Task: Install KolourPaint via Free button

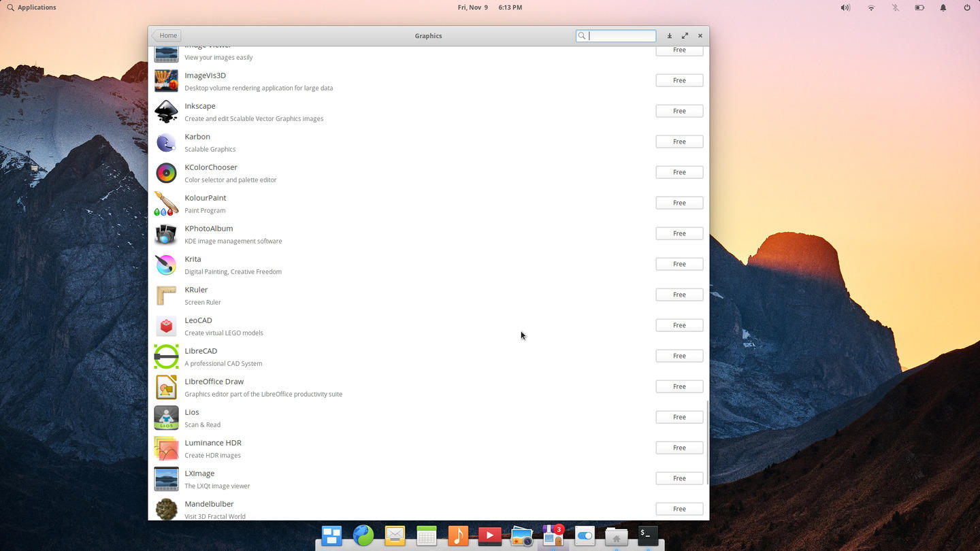Action: tap(679, 203)
